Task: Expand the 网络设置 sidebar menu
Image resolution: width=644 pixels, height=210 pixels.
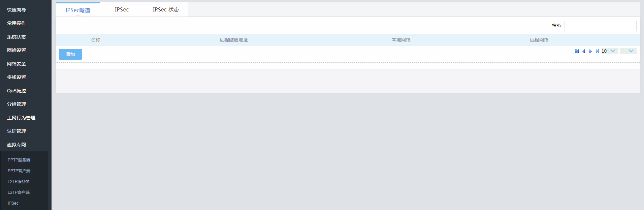Action: [17, 50]
